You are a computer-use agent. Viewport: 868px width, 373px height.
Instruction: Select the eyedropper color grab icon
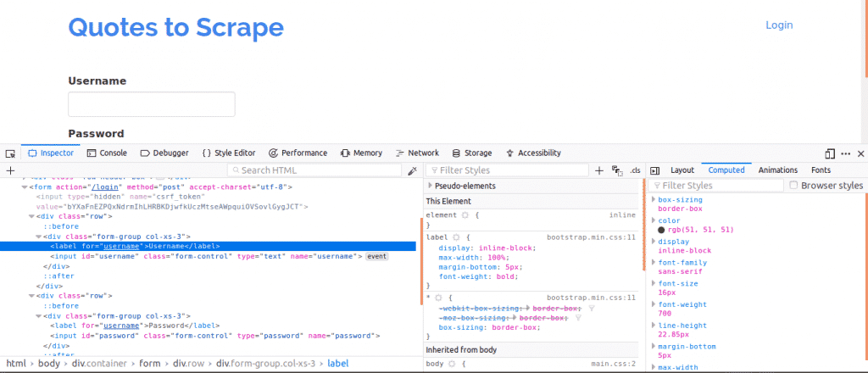413,170
